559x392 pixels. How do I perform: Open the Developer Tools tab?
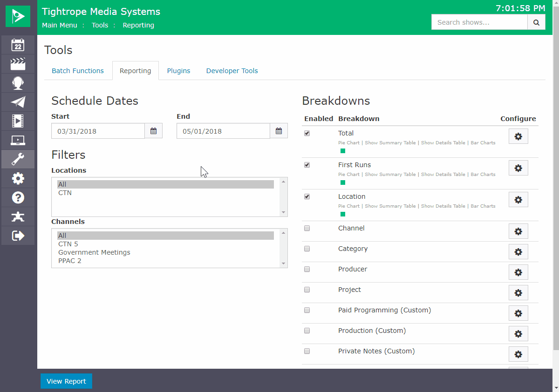(232, 71)
